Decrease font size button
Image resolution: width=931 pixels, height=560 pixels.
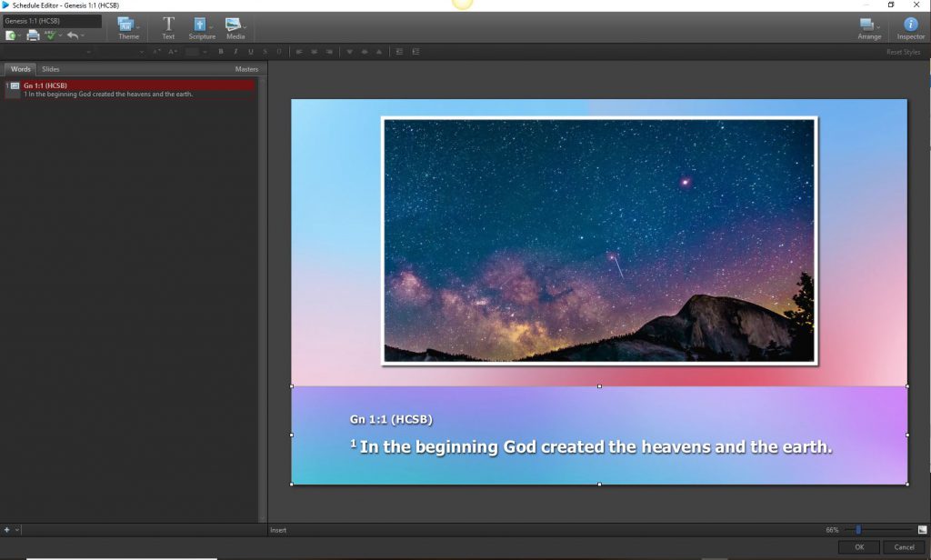[156, 52]
